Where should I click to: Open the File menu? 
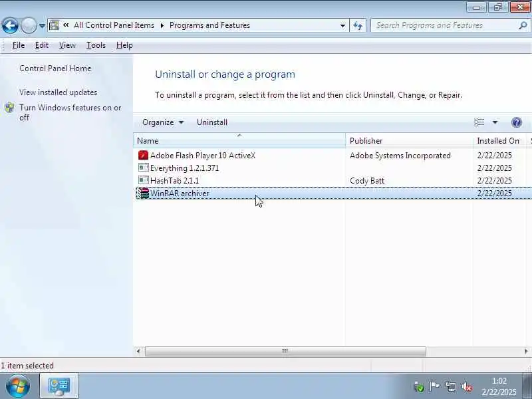pos(19,45)
